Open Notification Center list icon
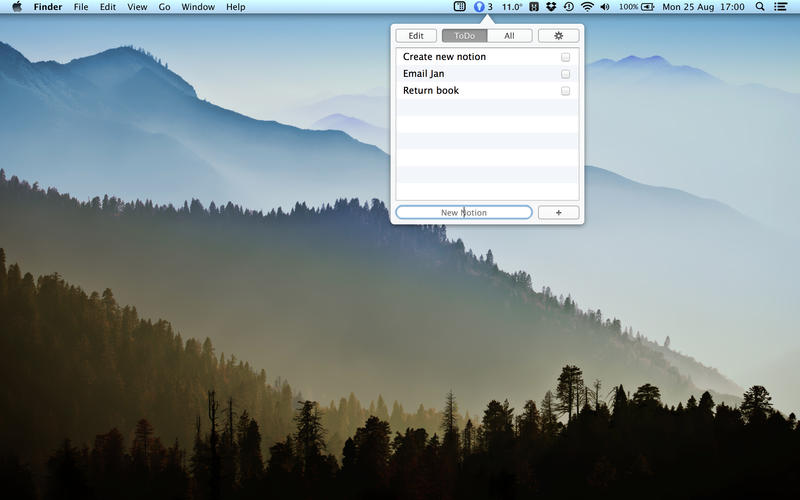Screen dimensions: 800x500 tap(780, 7)
